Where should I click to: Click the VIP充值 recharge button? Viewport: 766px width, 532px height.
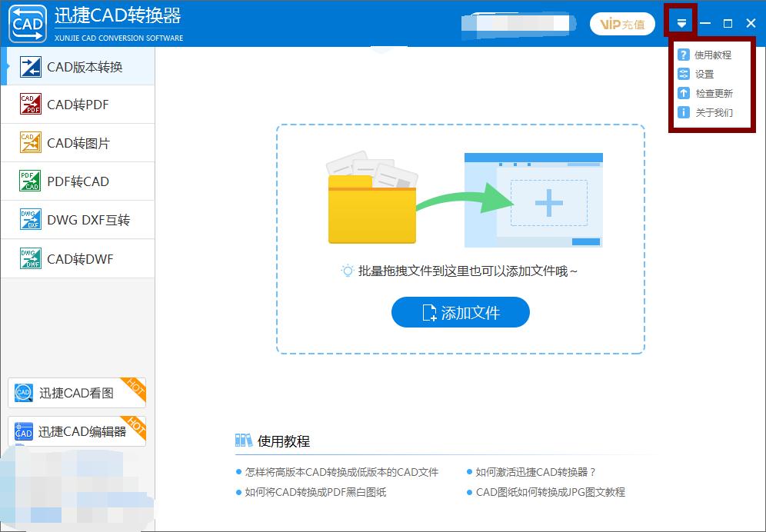click(x=622, y=24)
